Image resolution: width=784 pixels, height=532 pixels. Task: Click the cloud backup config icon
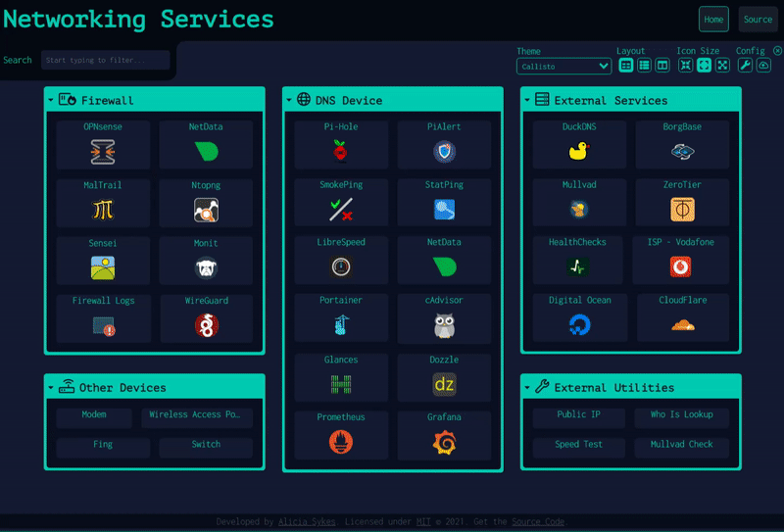[x=763, y=66]
